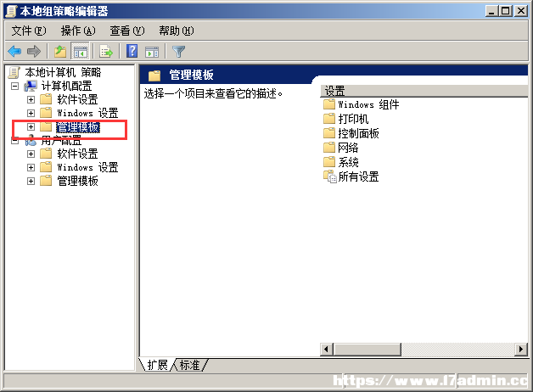Expand 软件设置 under 计算机配置

click(31, 99)
